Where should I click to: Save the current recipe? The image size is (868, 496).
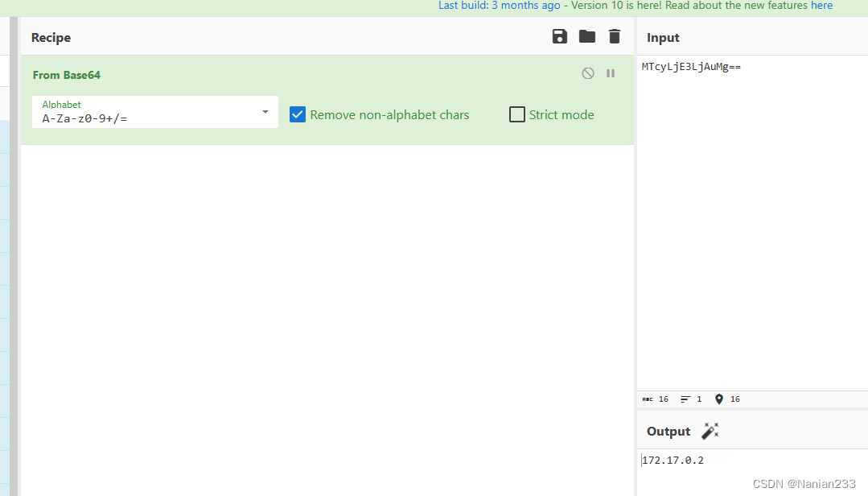[x=560, y=36]
